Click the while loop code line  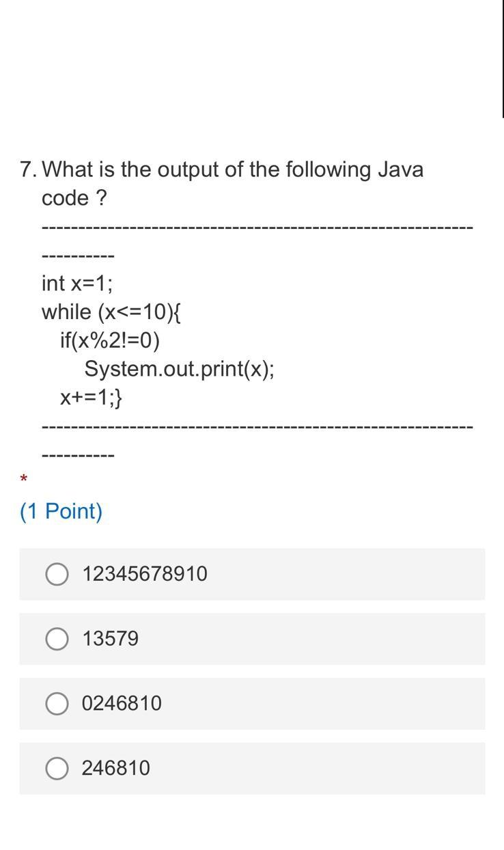click(x=111, y=311)
